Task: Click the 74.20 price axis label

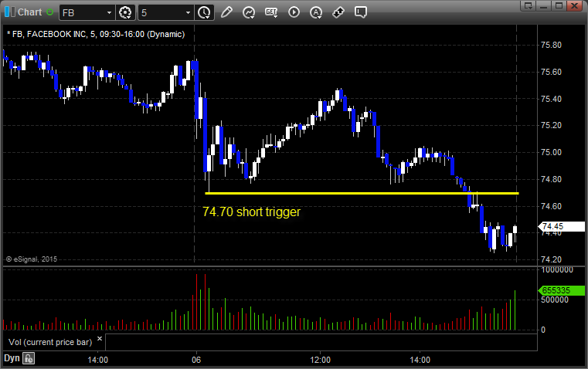Action: point(551,259)
